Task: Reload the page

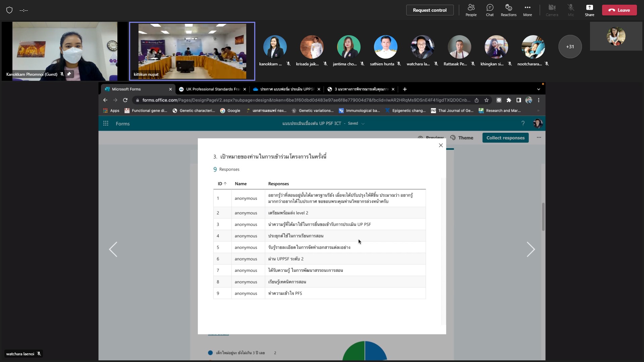Action: pos(125,100)
